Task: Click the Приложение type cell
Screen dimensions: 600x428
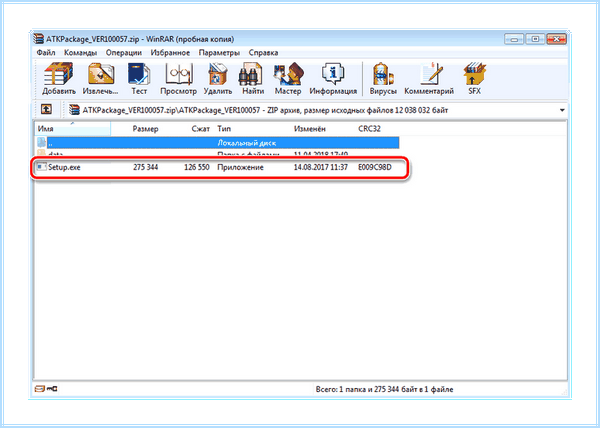Action: tap(240, 167)
